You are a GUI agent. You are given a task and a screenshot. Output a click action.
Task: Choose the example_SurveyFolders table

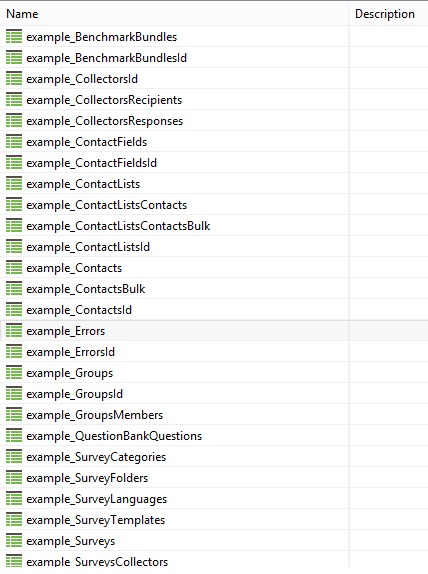[174, 478]
